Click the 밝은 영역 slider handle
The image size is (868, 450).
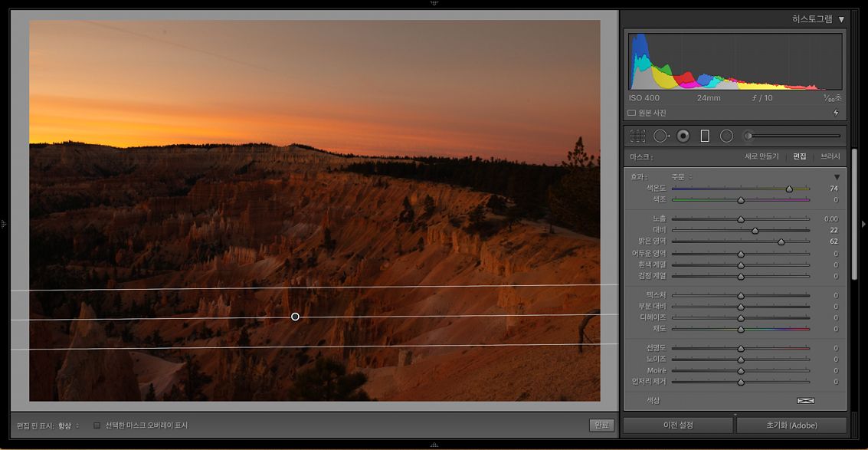point(781,241)
